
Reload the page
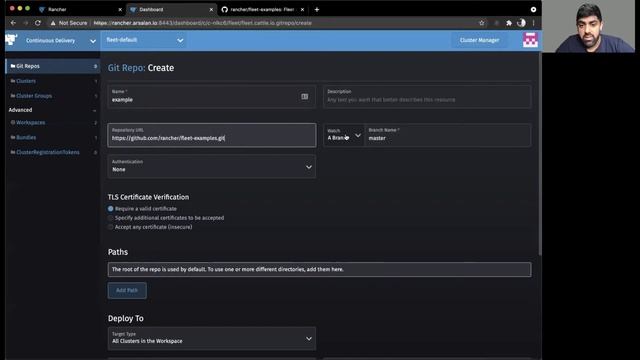(38, 23)
